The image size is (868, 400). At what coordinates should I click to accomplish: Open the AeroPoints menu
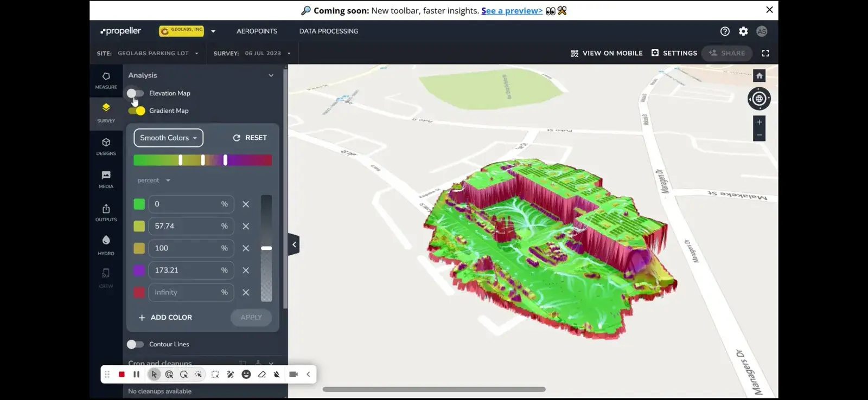pyautogui.click(x=257, y=31)
